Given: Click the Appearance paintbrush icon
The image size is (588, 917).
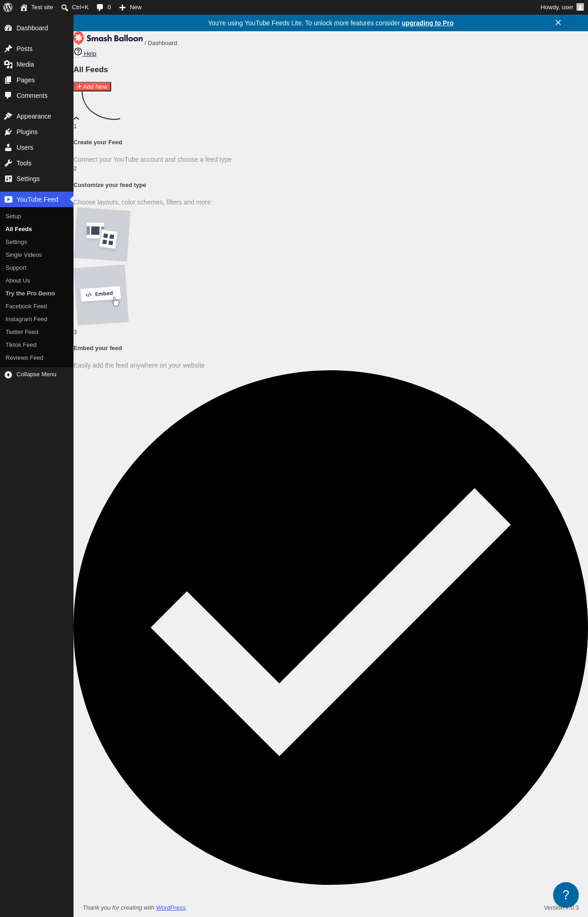Looking at the screenshot, I should tap(8, 116).
